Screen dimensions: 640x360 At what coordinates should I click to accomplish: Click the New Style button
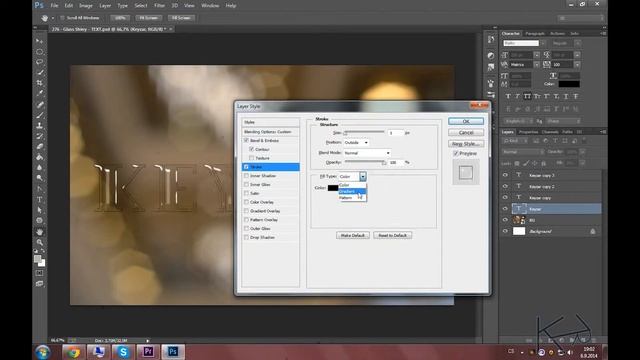click(x=466, y=144)
